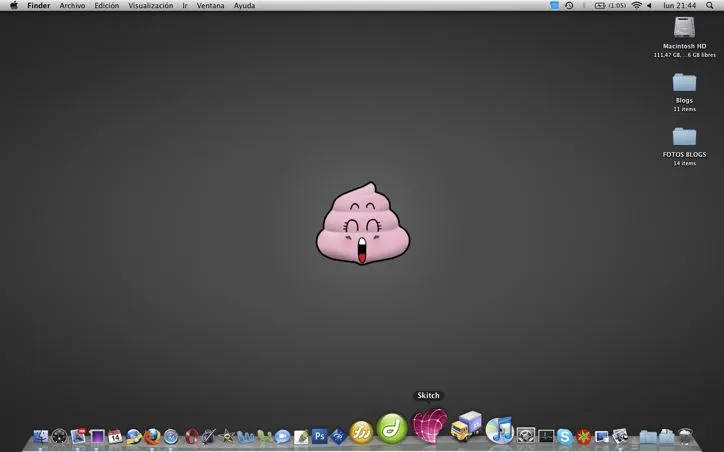Open iTunes from the Dock

pyautogui.click(x=500, y=430)
